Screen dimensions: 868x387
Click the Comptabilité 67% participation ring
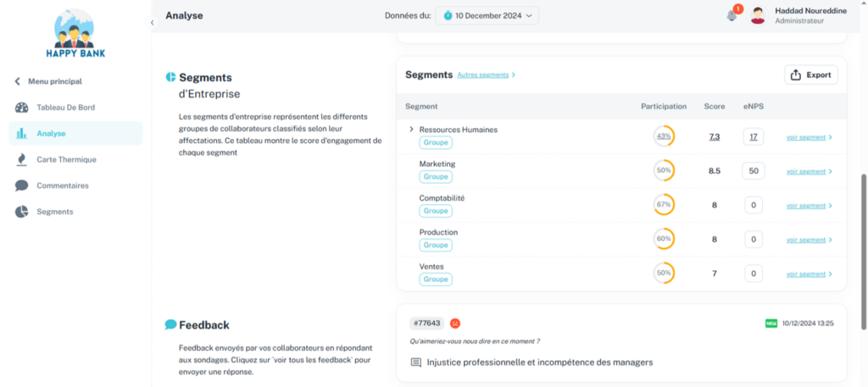664,205
